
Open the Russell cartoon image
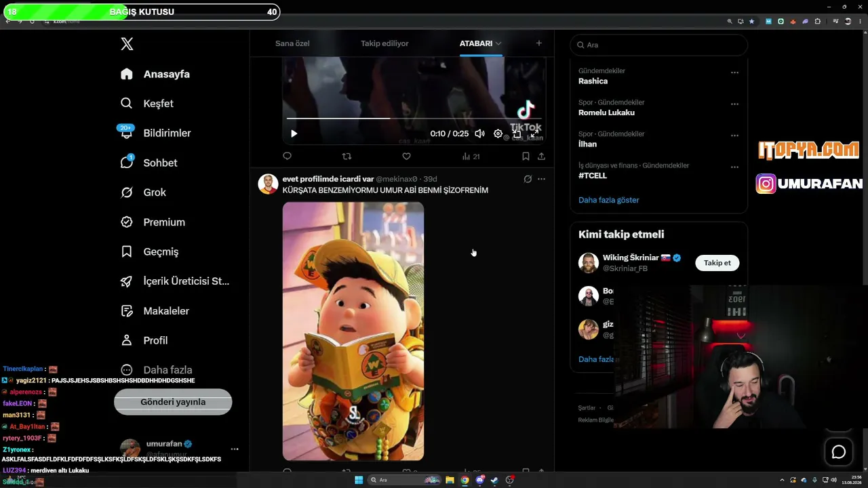pos(353,331)
